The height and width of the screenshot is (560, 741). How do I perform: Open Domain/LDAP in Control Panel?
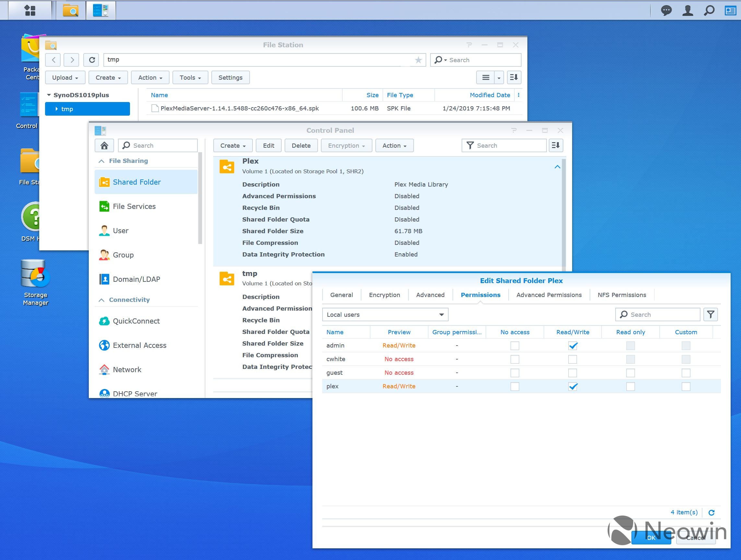coord(146,279)
